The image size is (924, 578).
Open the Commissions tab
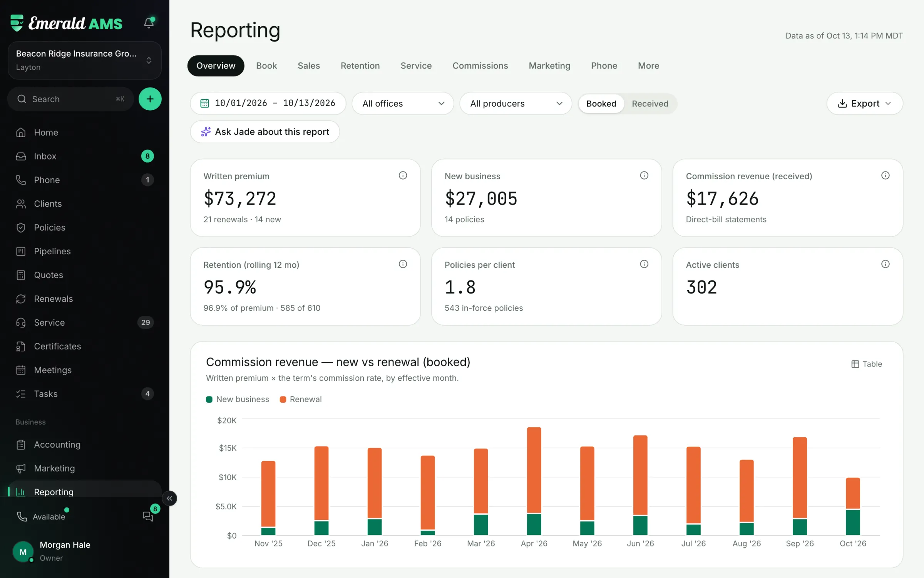click(480, 66)
